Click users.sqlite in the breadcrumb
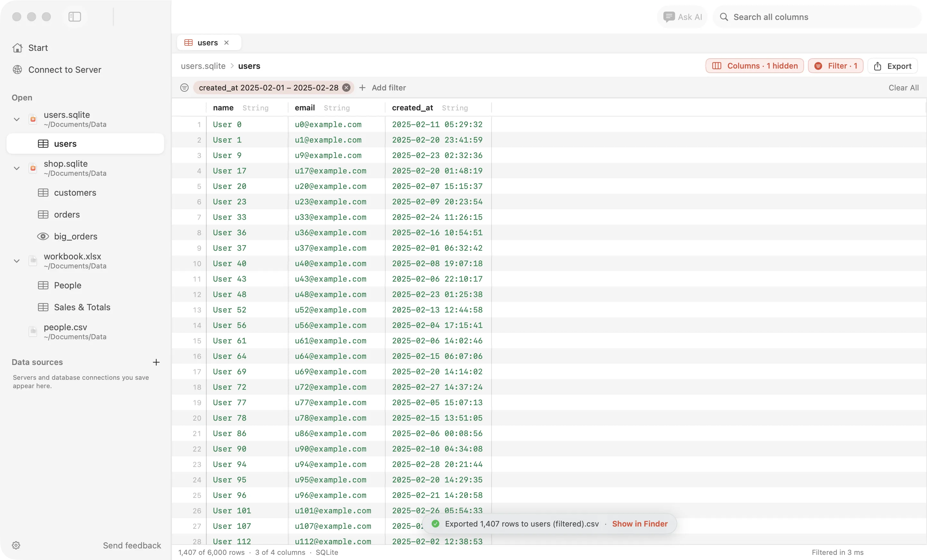The height and width of the screenshot is (560, 927). pos(203,66)
